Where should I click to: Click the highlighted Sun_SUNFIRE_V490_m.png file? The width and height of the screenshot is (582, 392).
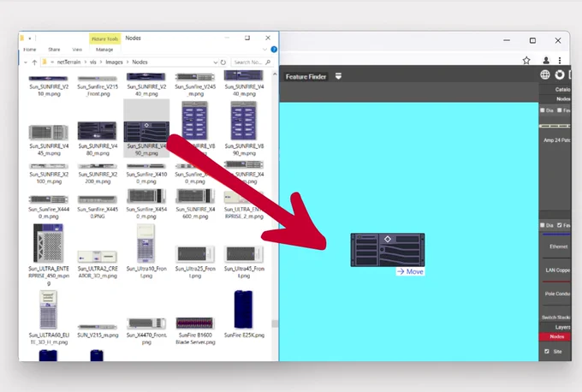(x=146, y=128)
